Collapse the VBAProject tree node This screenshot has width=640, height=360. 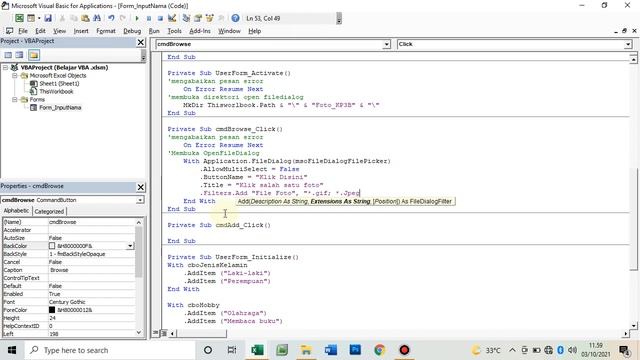(x=5, y=67)
